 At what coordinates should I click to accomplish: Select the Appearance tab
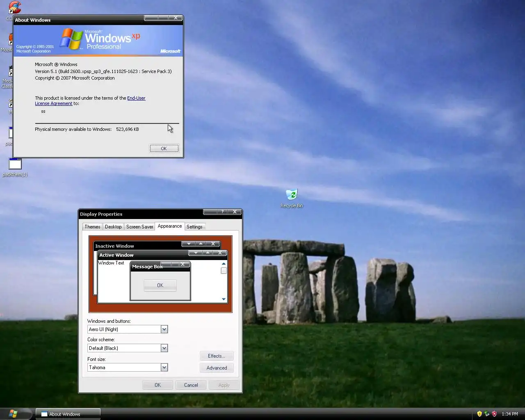170,226
